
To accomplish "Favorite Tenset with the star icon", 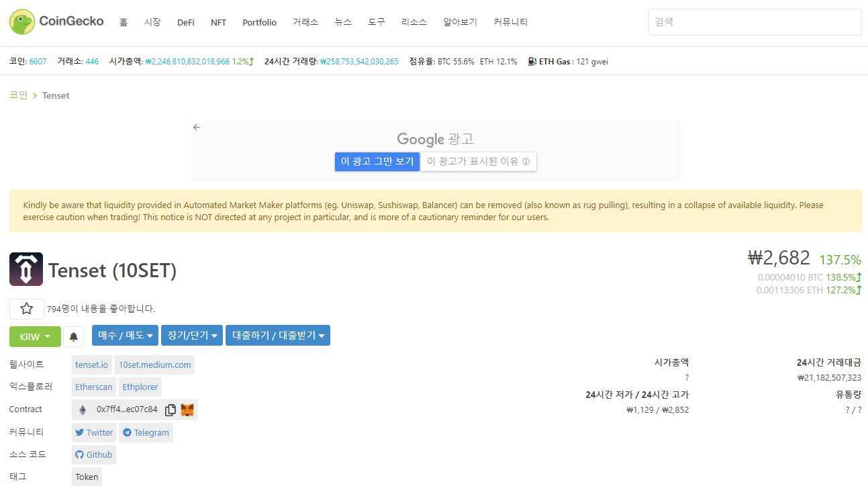I will 27,309.
